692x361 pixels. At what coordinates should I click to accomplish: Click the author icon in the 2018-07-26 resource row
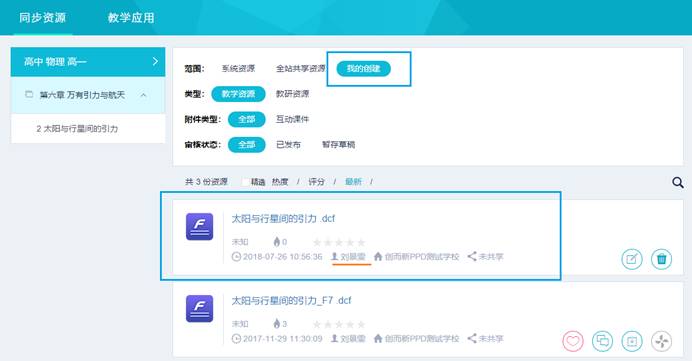pyautogui.click(x=335, y=256)
